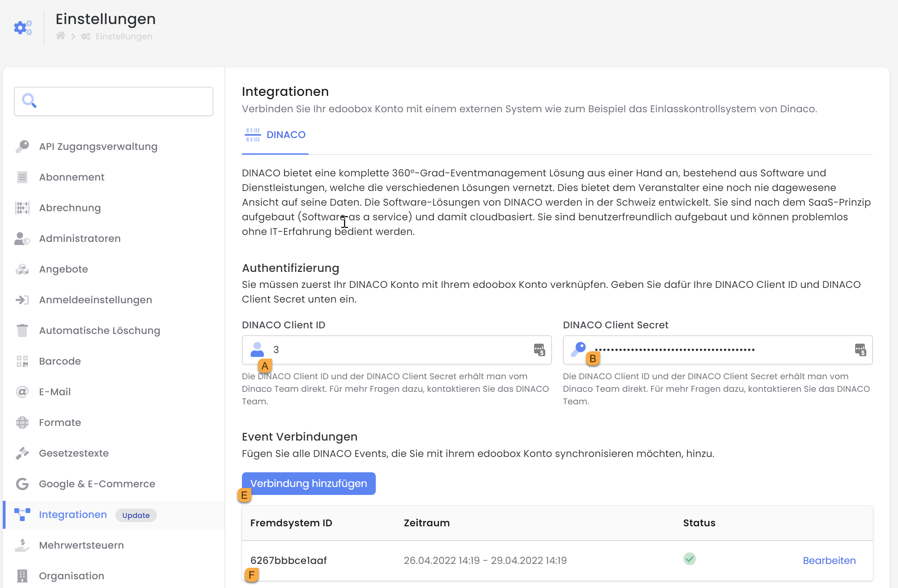This screenshot has height=588, width=898.
Task: Click the home icon in breadcrumb
Action: 60,36
